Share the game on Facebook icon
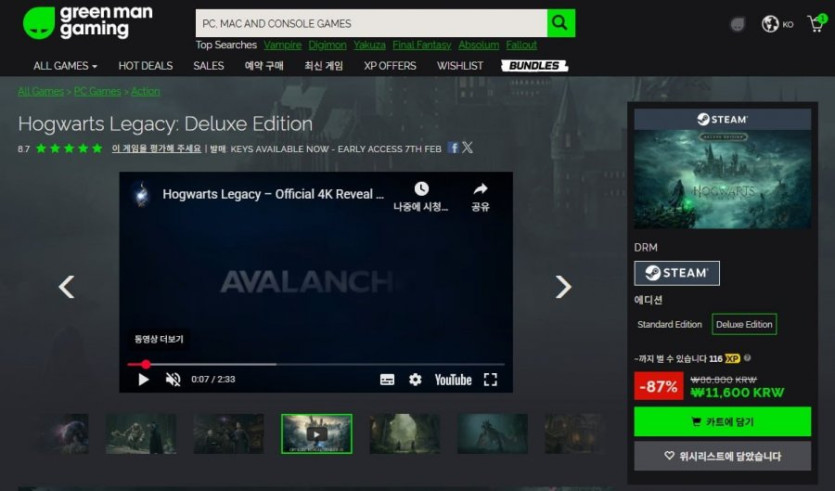This screenshot has height=491, width=835. [x=453, y=148]
